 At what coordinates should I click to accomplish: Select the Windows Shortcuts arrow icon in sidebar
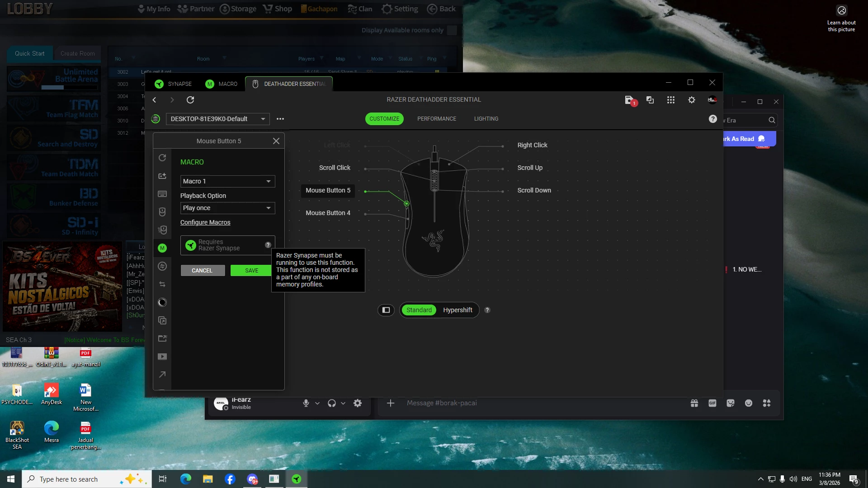pos(162,375)
